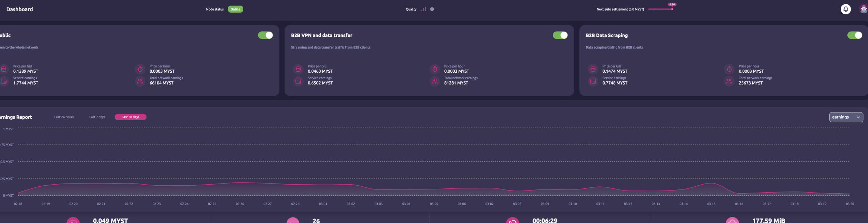Click the icon beside 177.59 MiB
The height and width of the screenshot is (223, 868).
coord(732,221)
